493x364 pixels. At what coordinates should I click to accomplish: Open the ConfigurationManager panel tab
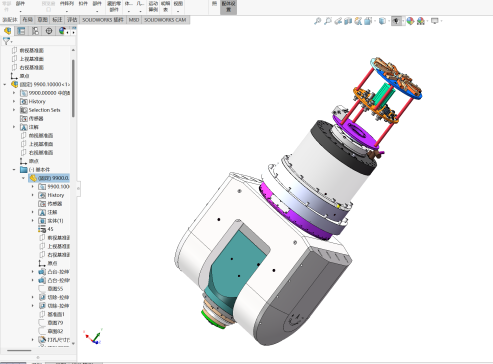tap(35, 31)
